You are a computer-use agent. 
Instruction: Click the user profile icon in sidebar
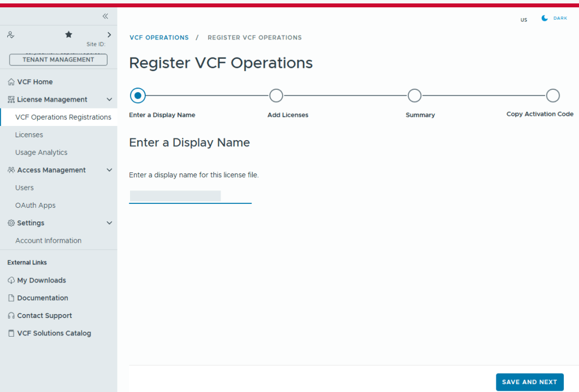[x=11, y=35]
